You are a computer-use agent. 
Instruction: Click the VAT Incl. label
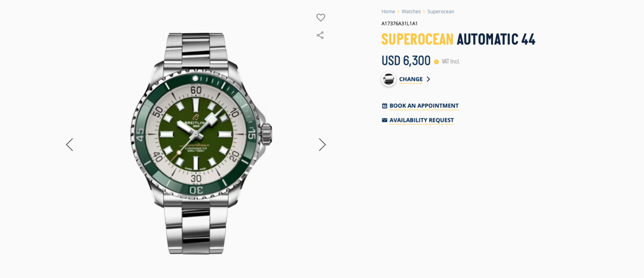coord(451,61)
